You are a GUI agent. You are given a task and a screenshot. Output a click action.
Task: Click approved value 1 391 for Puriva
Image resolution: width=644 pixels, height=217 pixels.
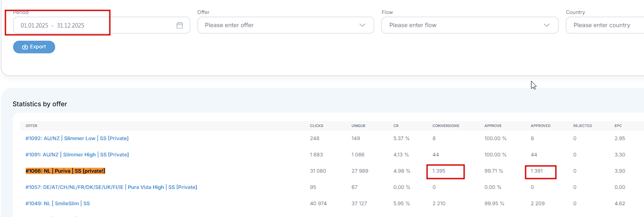[x=538, y=171]
